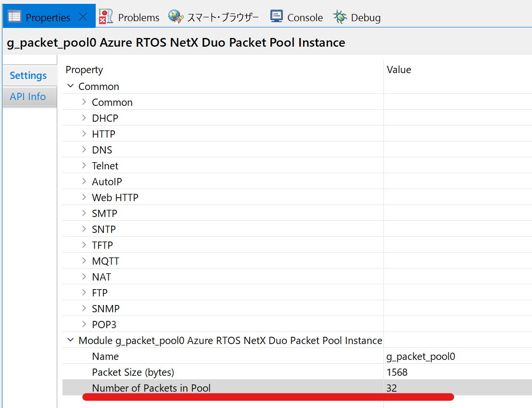Edit the 1568 packet size value
Viewport: 532px width, 408px height.
397,372
